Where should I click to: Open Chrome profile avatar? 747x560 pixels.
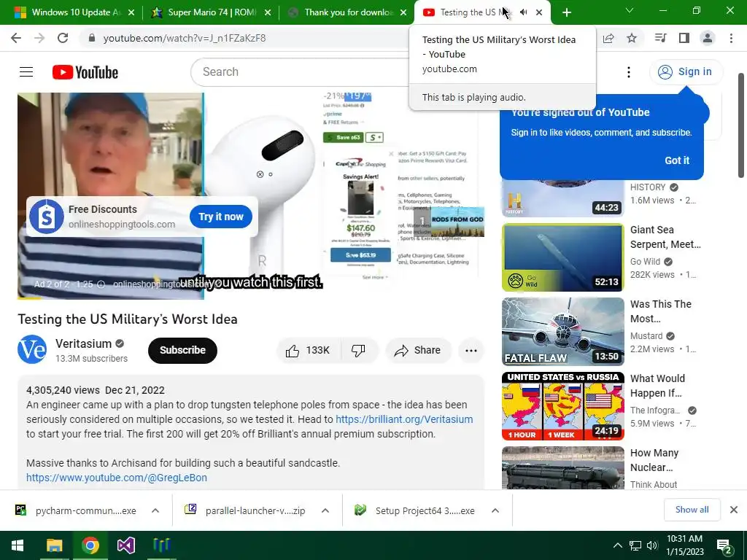tap(708, 38)
